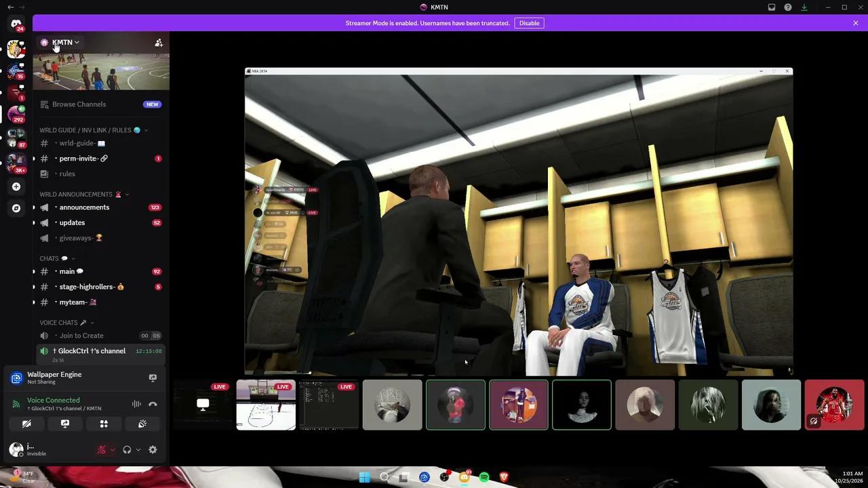This screenshot has width=868, height=488.
Task: Start screen sharing from the voice panel
Action: (65, 424)
